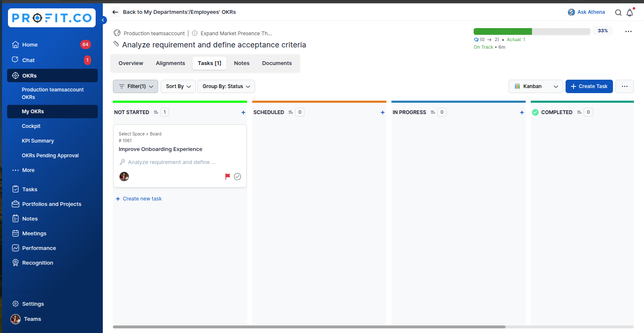Mark Improve Onboarding Experience task complete

click(237, 177)
